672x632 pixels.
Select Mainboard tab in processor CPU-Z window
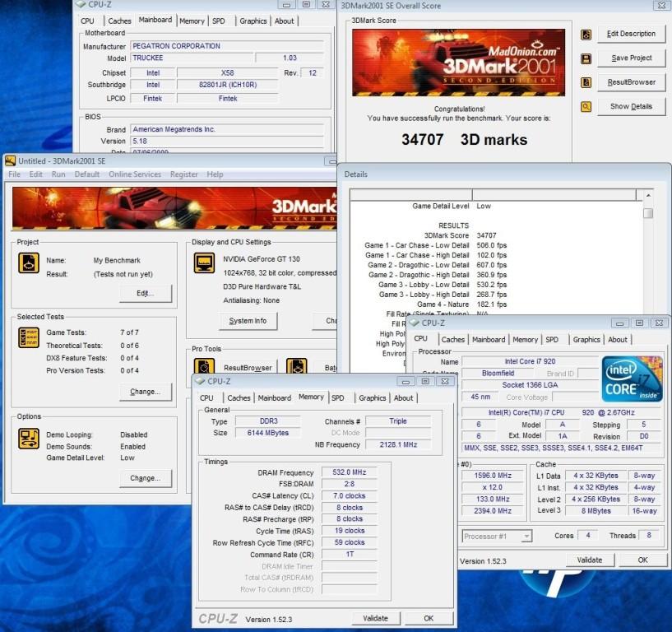click(489, 340)
